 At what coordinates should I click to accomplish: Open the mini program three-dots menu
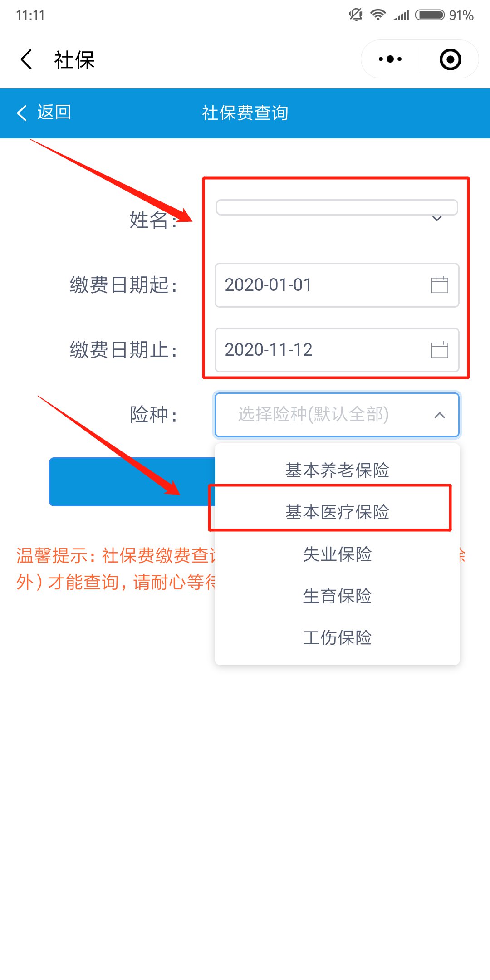point(390,59)
